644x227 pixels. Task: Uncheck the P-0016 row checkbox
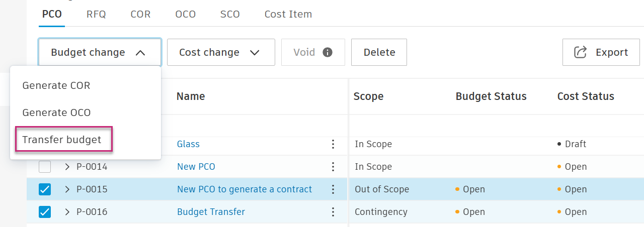(x=45, y=212)
